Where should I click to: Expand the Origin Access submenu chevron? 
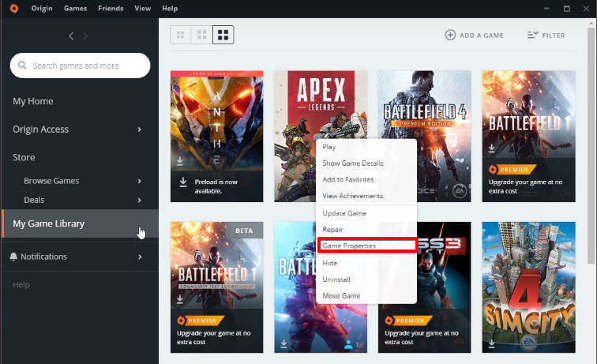pos(139,129)
